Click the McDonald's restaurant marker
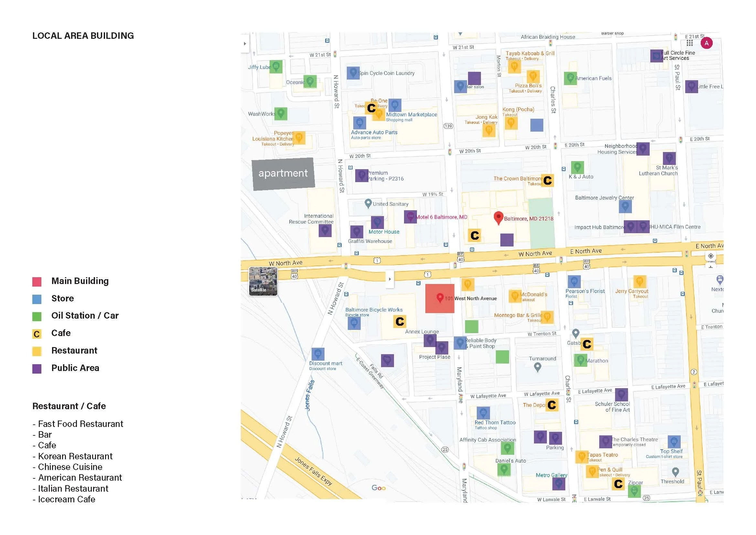This screenshot has width=756, height=535. point(515,296)
